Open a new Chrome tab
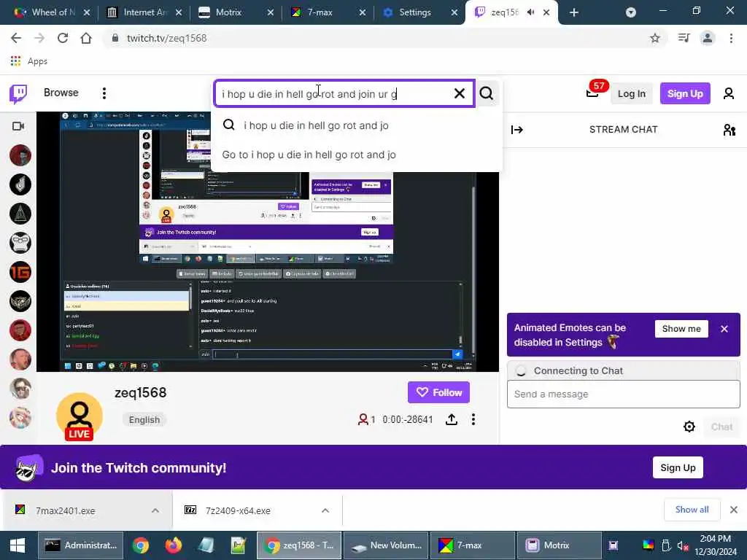Image resolution: width=747 pixels, height=560 pixels. (573, 12)
